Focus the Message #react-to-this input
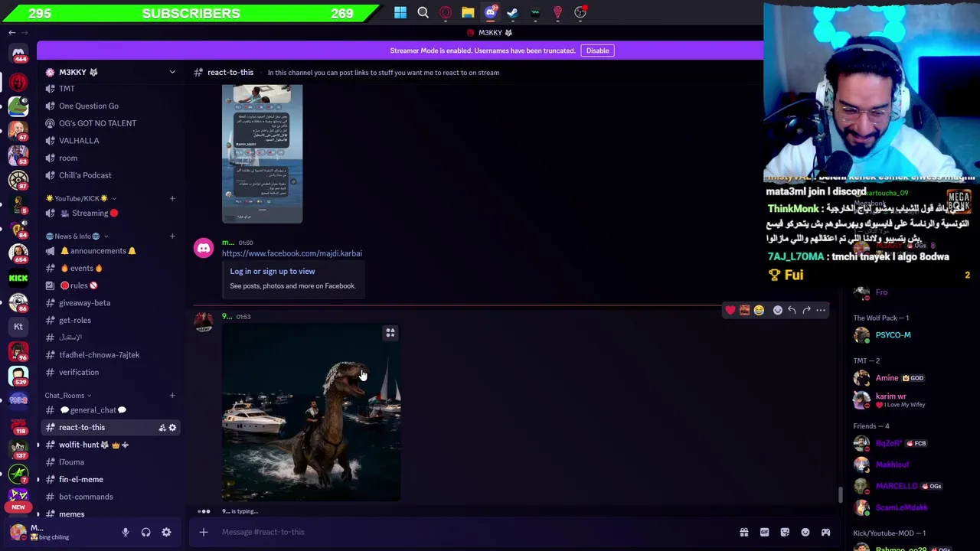 (475, 532)
